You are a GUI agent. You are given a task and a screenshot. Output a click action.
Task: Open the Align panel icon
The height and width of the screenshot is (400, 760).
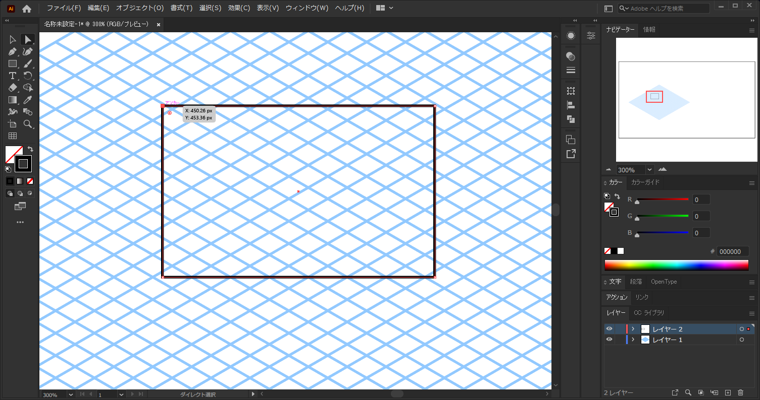pyautogui.click(x=571, y=105)
